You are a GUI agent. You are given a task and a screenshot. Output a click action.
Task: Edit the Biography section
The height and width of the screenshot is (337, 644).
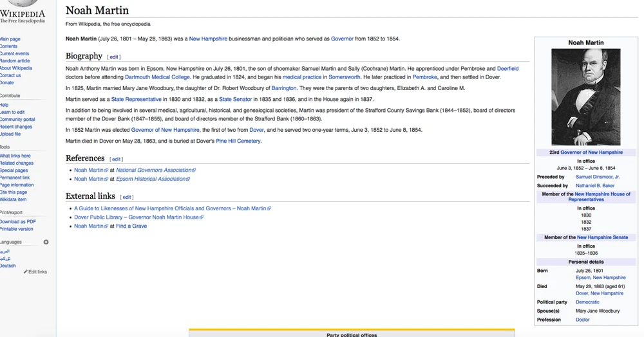(113, 57)
